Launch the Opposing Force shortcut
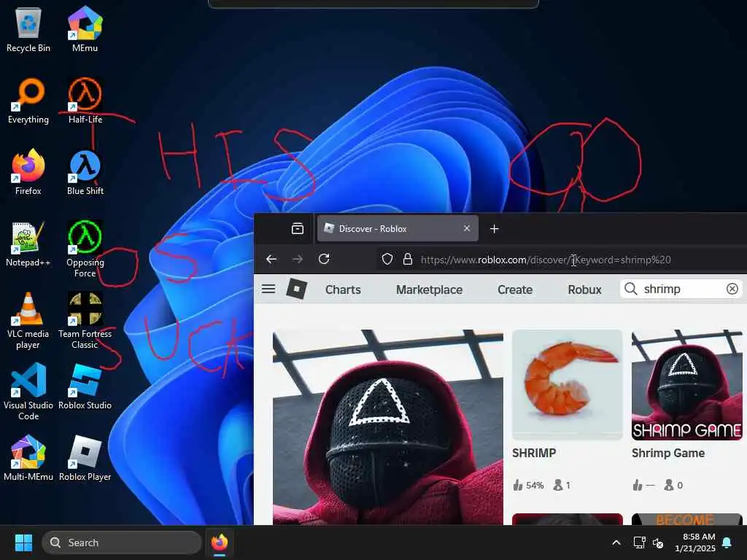The image size is (747, 560). point(85,249)
